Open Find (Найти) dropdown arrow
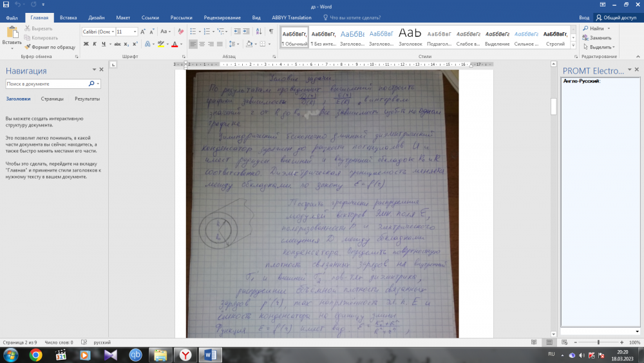 [x=609, y=28]
